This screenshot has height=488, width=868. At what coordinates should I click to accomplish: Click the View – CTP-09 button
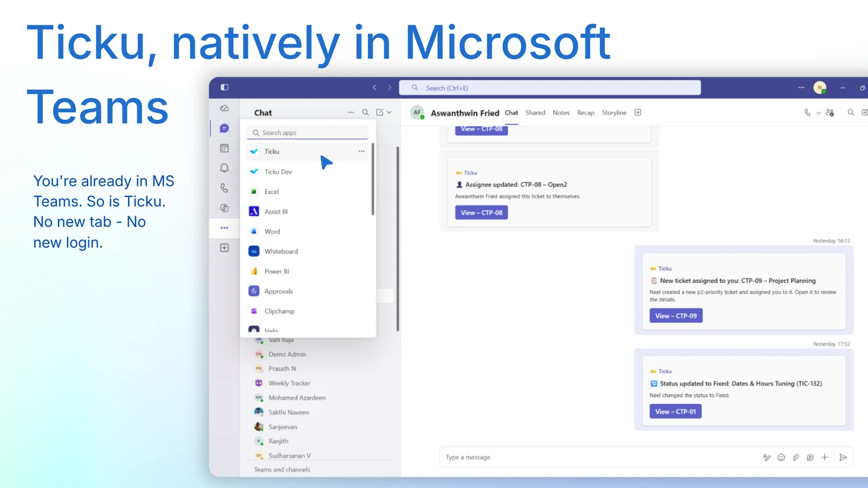tap(676, 316)
